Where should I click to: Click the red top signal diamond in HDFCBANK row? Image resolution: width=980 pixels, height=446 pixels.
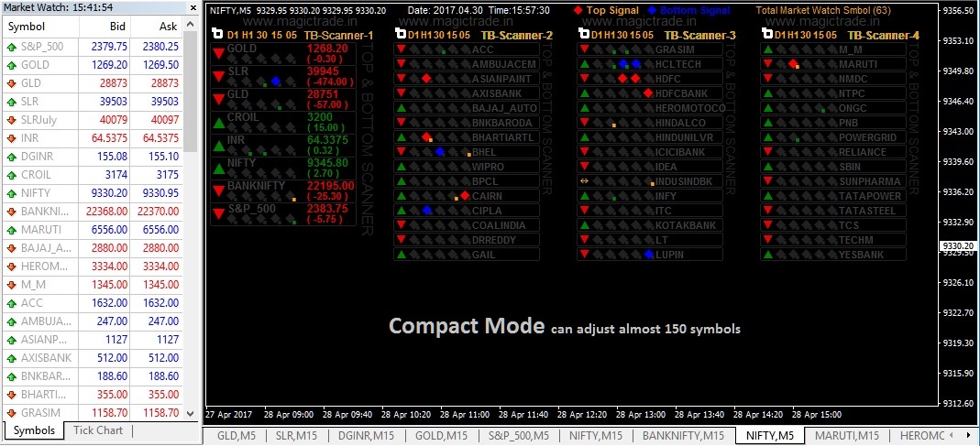point(648,93)
